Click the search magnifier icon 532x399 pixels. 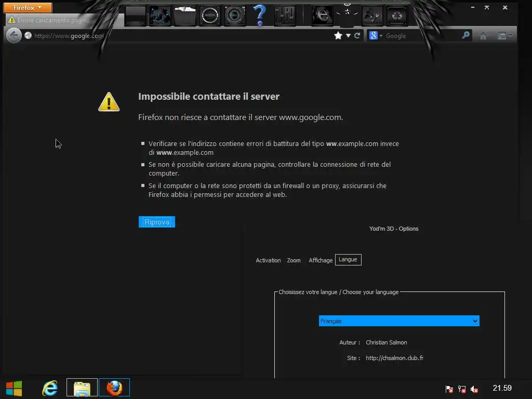[466, 35]
